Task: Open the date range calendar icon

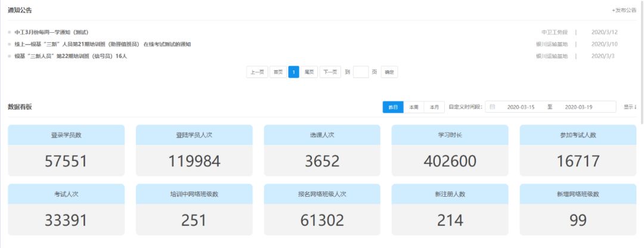Action: 493,107
